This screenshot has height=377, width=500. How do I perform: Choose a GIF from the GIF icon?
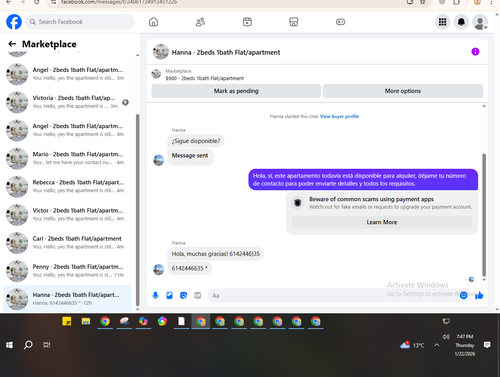(198, 295)
